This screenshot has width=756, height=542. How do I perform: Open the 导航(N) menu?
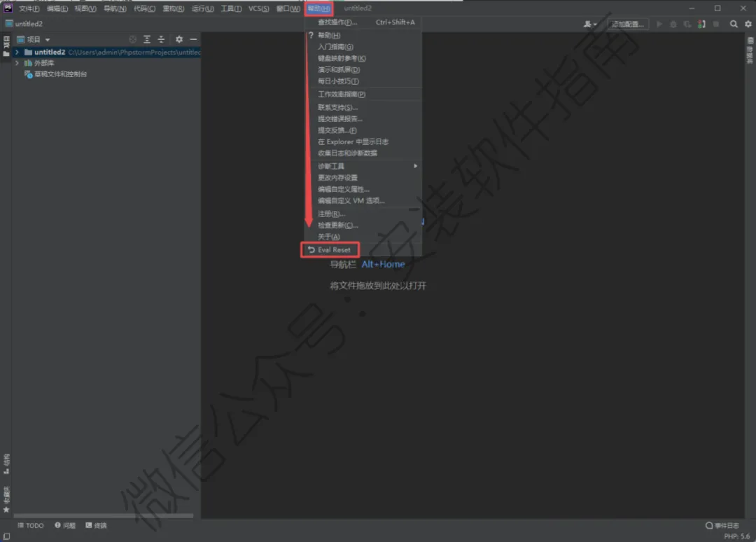[115, 8]
